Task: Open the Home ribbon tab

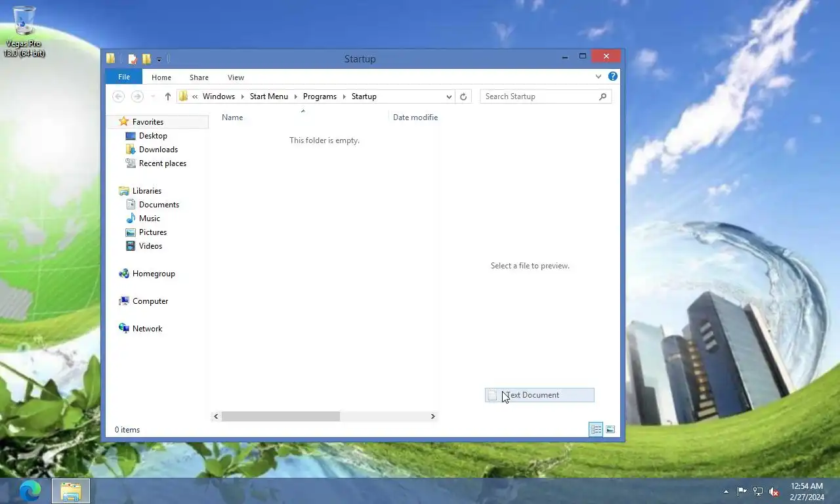Action: point(161,77)
